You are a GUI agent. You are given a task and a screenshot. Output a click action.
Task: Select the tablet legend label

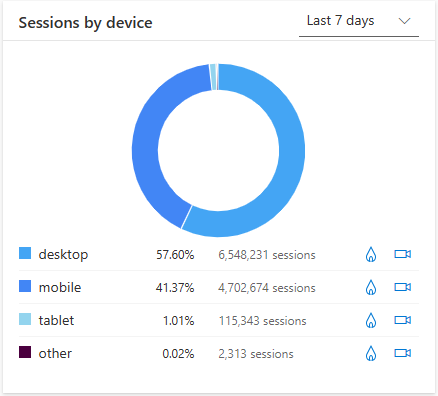pyautogui.click(x=56, y=320)
